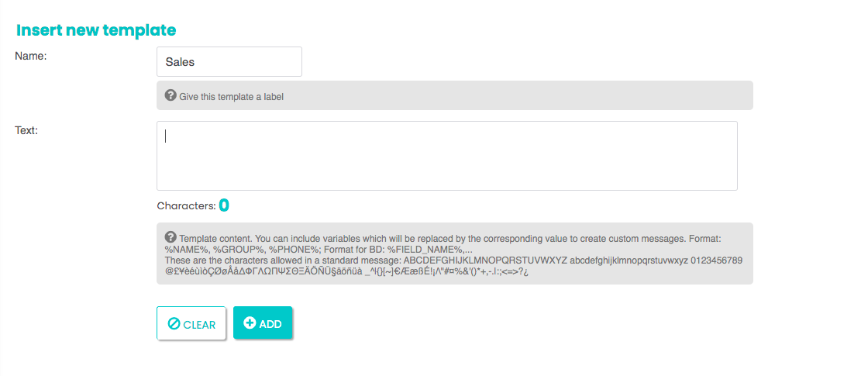
Task: Focus the Name field containing Sales
Action: 229,61
